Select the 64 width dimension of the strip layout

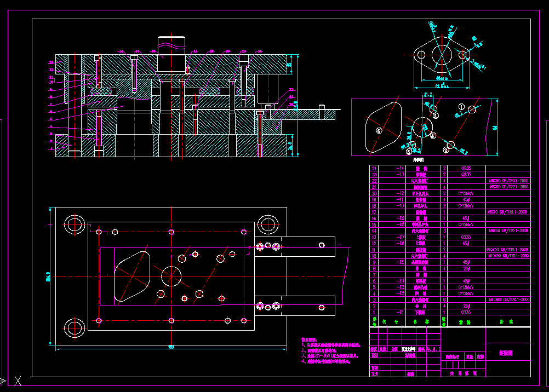(x=495, y=128)
